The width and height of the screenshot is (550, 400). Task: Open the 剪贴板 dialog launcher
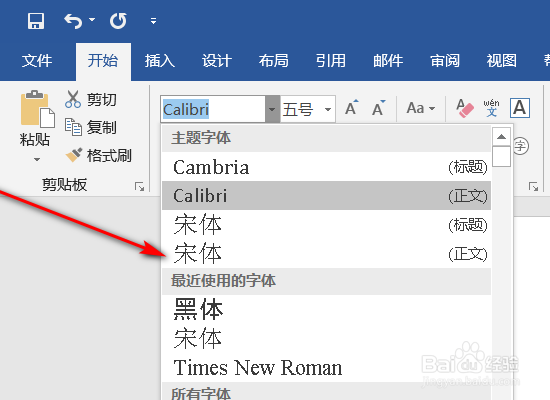pyautogui.click(x=139, y=187)
